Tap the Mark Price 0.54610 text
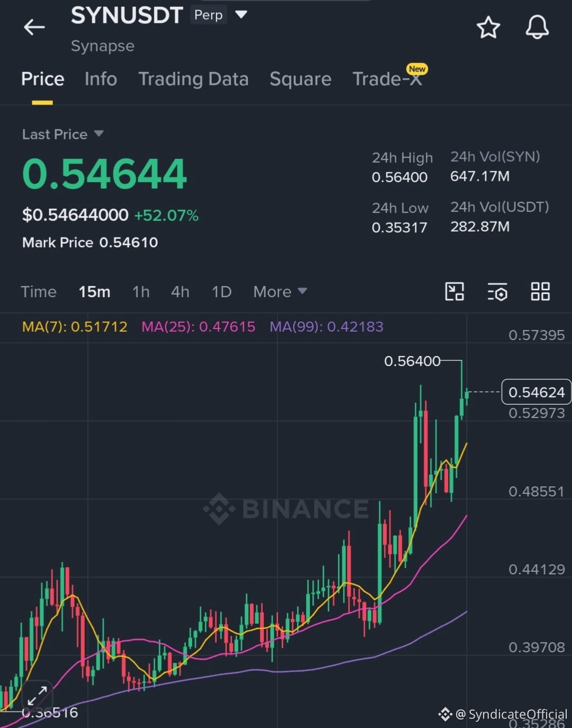The width and height of the screenshot is (572, 728). pos(90,242)
